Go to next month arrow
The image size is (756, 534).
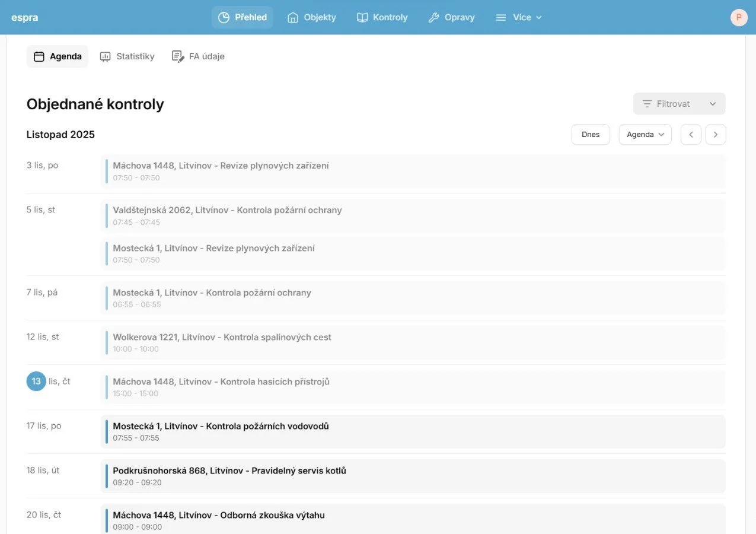(715, 135)
